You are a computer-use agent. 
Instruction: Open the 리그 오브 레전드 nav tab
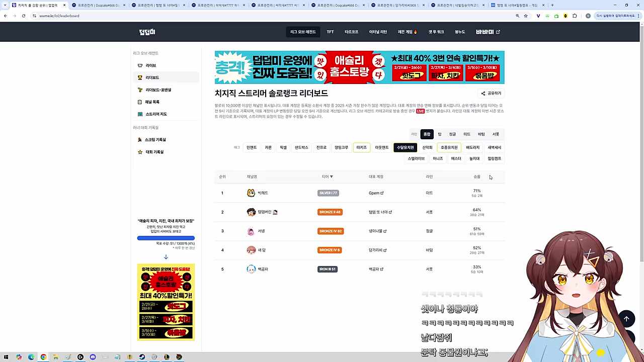(x=303, y=32)
